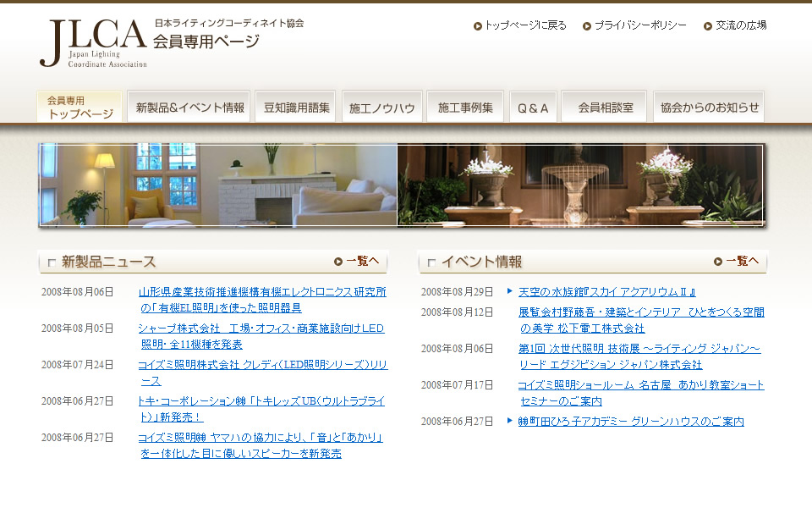Viewport: 812px width, 508px height.
Task: Click event date 2008年08月29日
Action: pos(458,292)
